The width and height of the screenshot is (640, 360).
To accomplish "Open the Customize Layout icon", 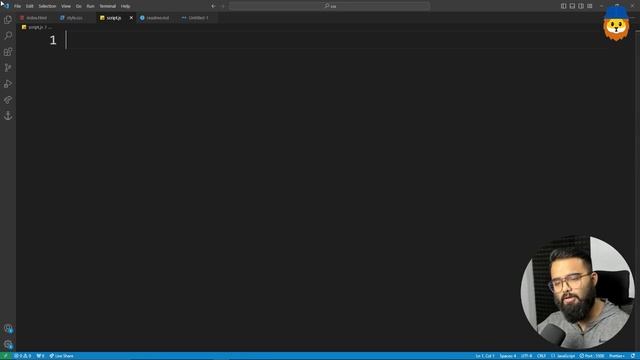I will [x=590, y=6].
